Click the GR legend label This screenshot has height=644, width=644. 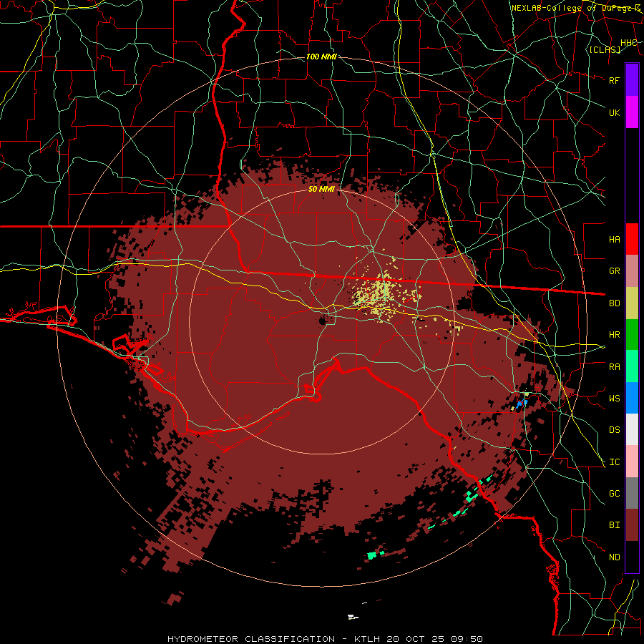pos(614,271)
